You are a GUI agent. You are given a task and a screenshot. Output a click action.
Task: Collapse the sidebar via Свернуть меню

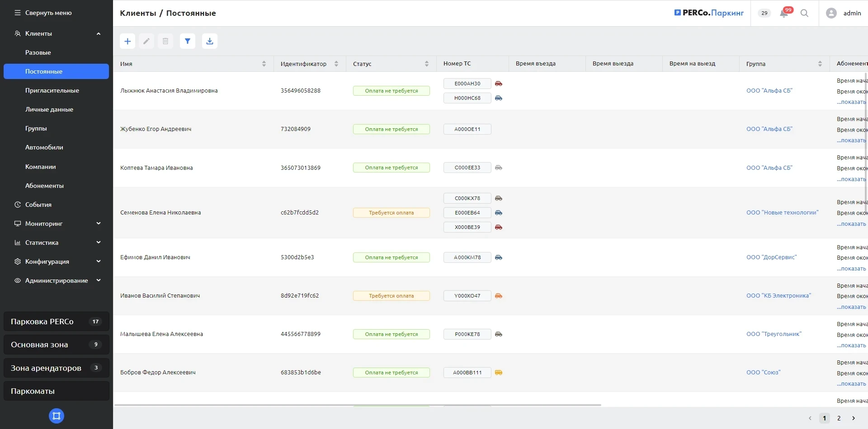pos(43,13)
